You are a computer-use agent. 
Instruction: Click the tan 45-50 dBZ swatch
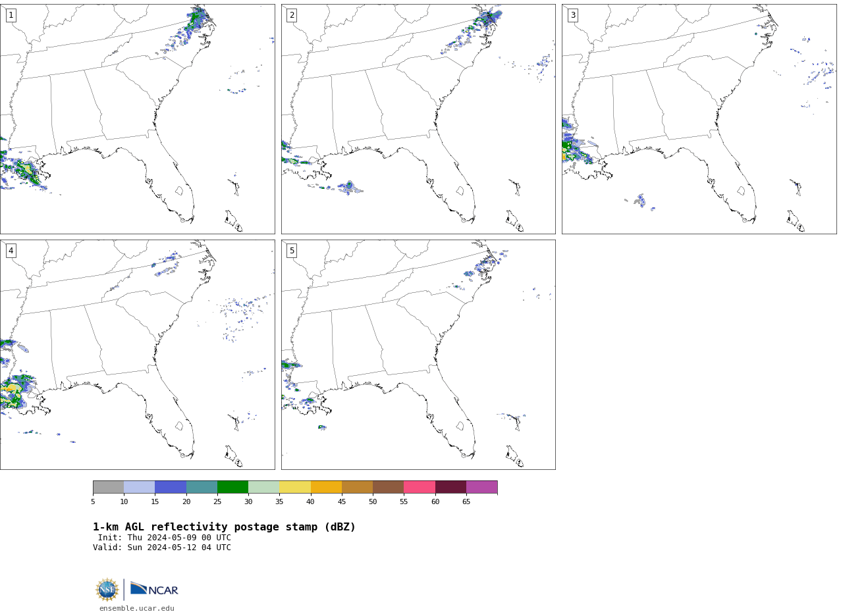click(357, 487)
